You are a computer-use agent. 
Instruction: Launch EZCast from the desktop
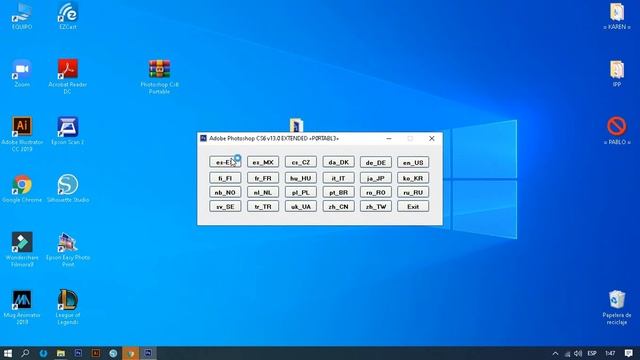(x=68, y=16)
